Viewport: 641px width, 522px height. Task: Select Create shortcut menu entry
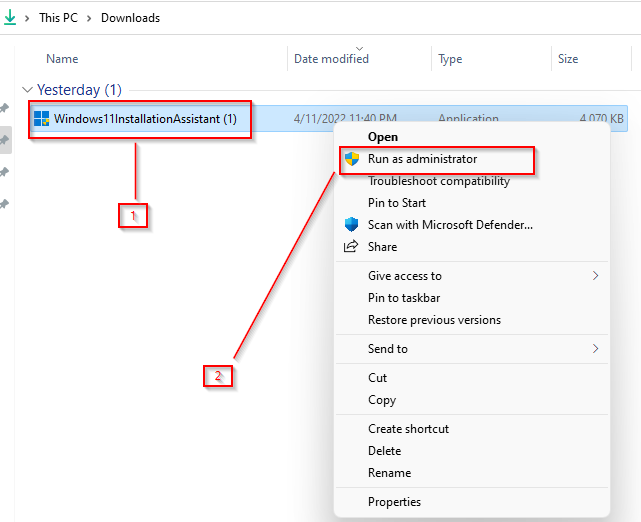pos(408,429)
